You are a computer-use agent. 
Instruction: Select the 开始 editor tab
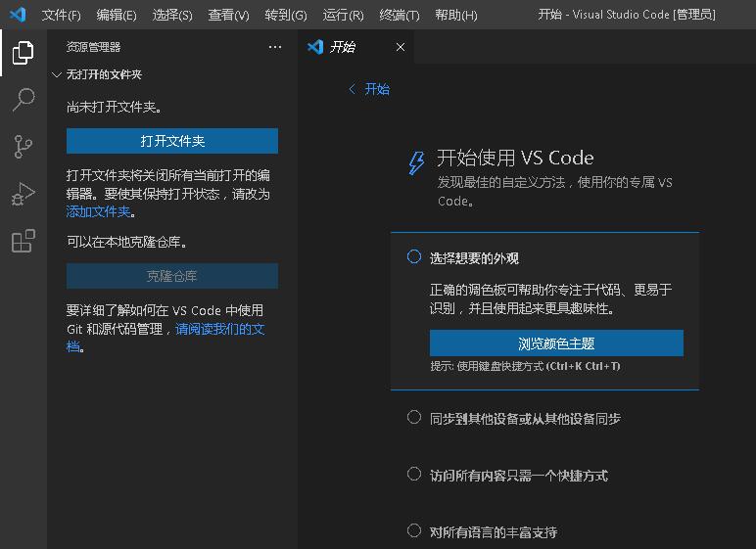(355, 47)
